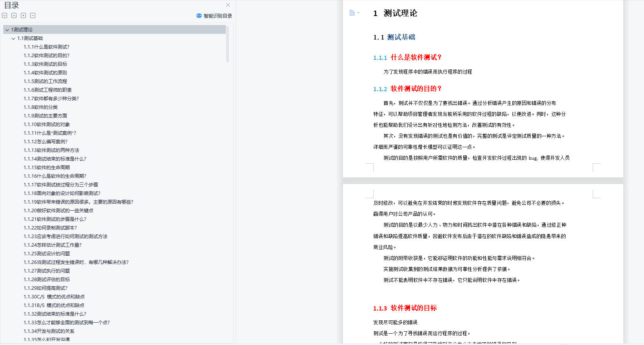Click the document heading 1.1 测试基础
Screen dimensions: 644x345
394,37
